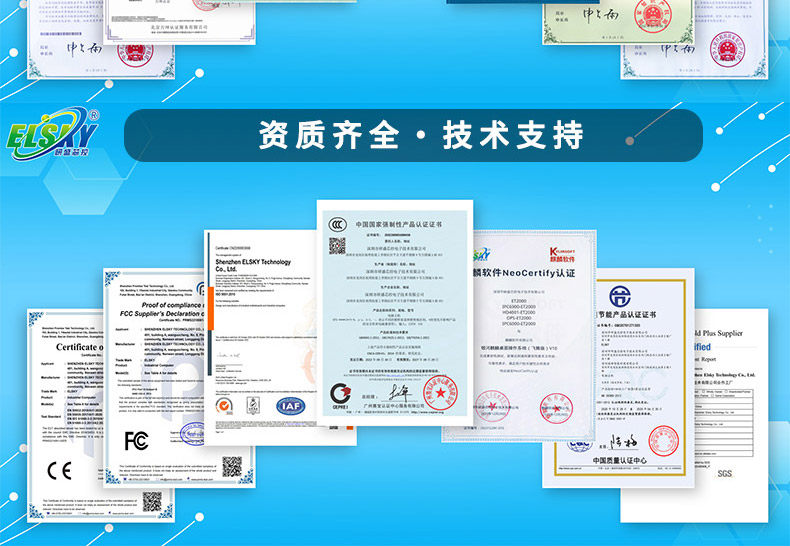Click the QR code on the CCC certificate
Screen dimensions: 790x546
click(x=337, y=246)
